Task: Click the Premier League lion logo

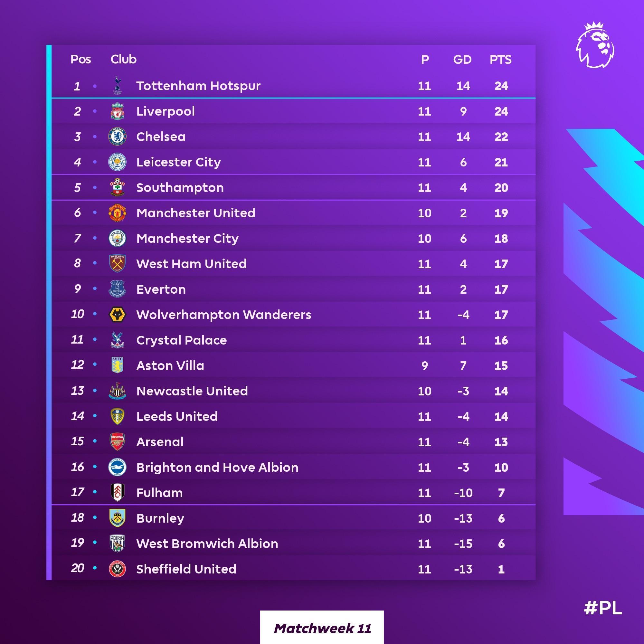Action: click(x=595, y=45)
